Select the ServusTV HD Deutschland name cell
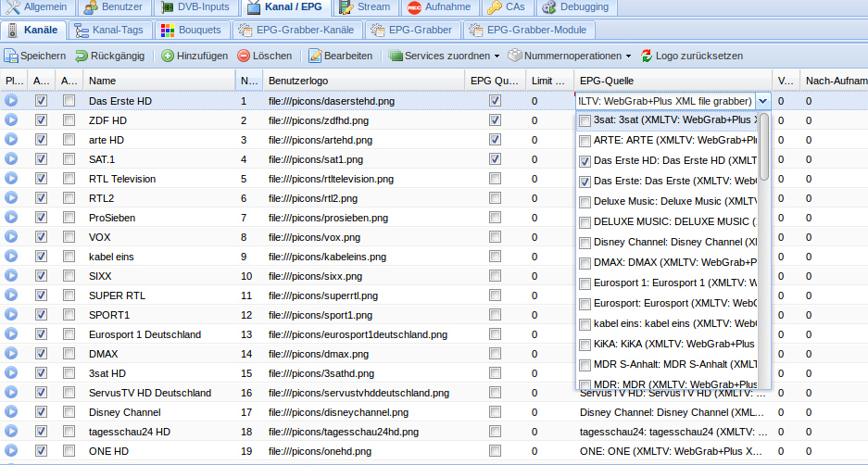Viewport: 868px width, 465px height. pyautogui.click(x=150, y=393)
